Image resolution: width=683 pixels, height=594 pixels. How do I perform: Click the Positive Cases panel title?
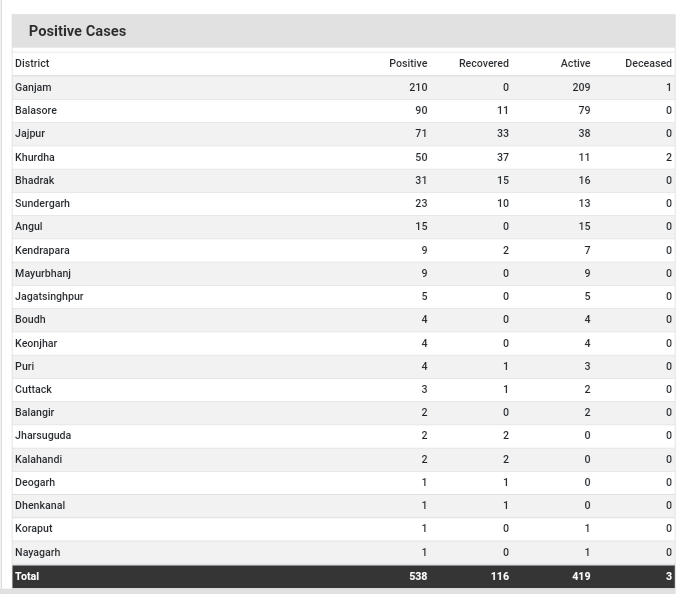pos(77,31)
